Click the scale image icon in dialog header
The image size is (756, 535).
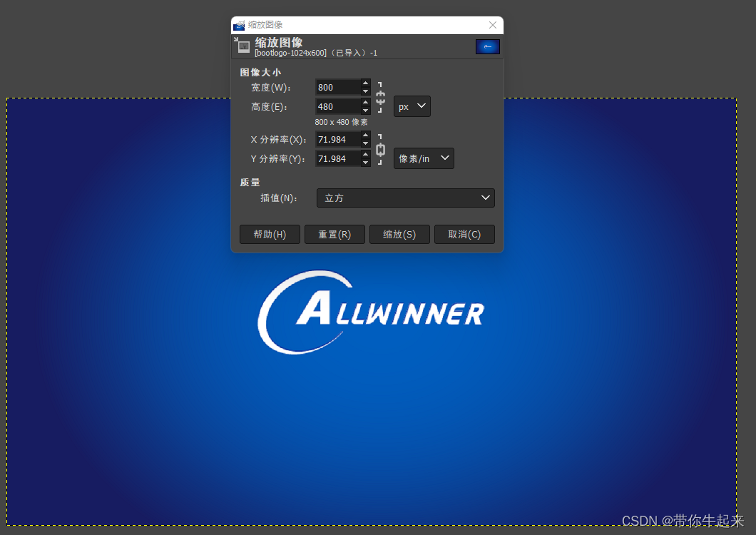(x=242, y=46)
